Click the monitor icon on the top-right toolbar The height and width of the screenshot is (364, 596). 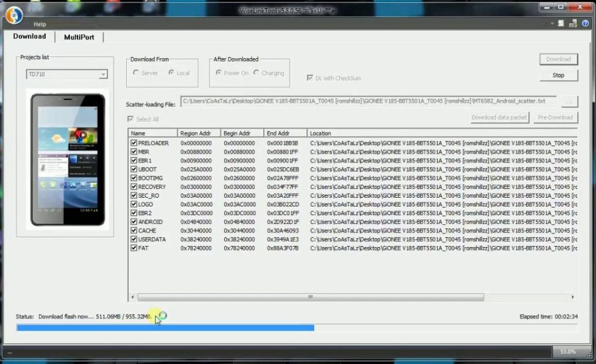point(560,23)
